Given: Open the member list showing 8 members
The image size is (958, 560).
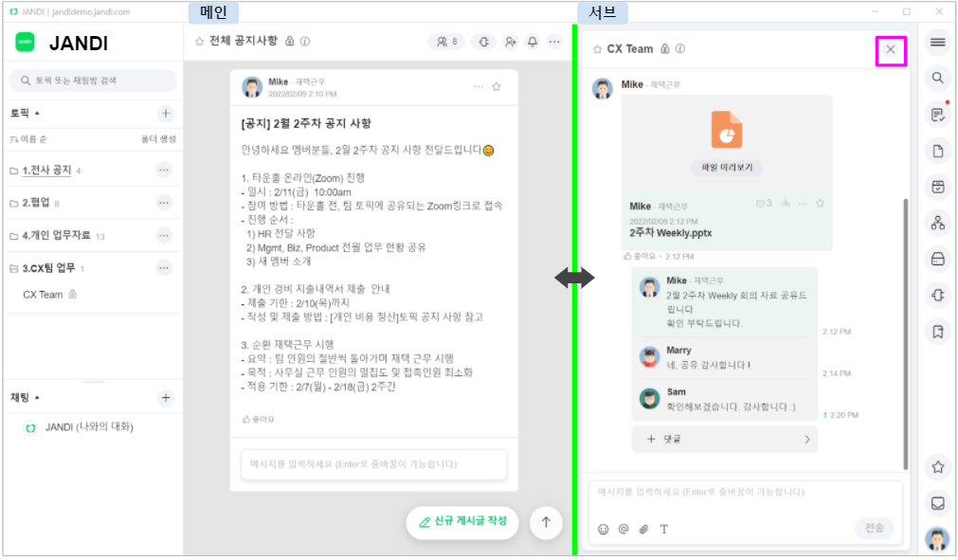Looking at the screenshot, I should pos(446,42).
